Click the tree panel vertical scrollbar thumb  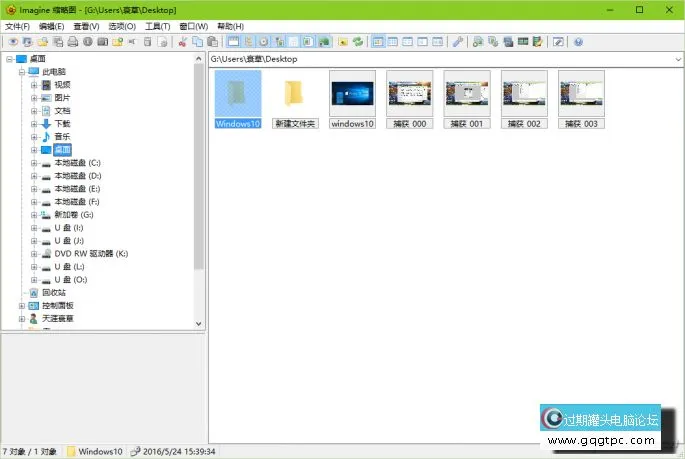(x=199, y=166)
